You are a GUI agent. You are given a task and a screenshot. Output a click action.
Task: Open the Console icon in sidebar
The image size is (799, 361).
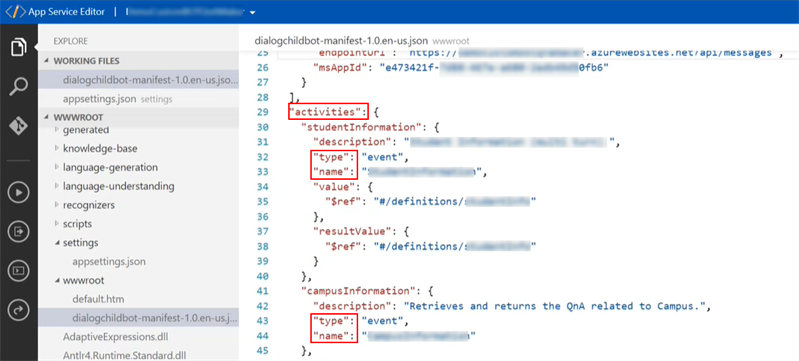19,270
